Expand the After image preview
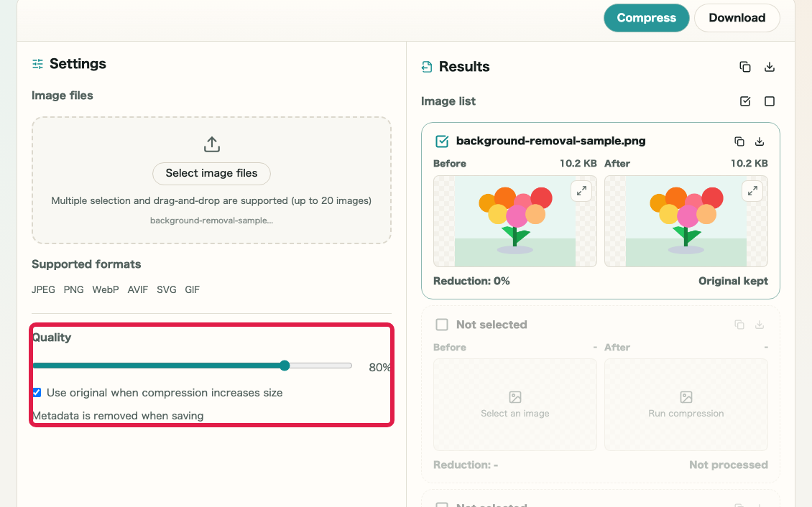Screen dimensions: 812x507 coord(752,191)
